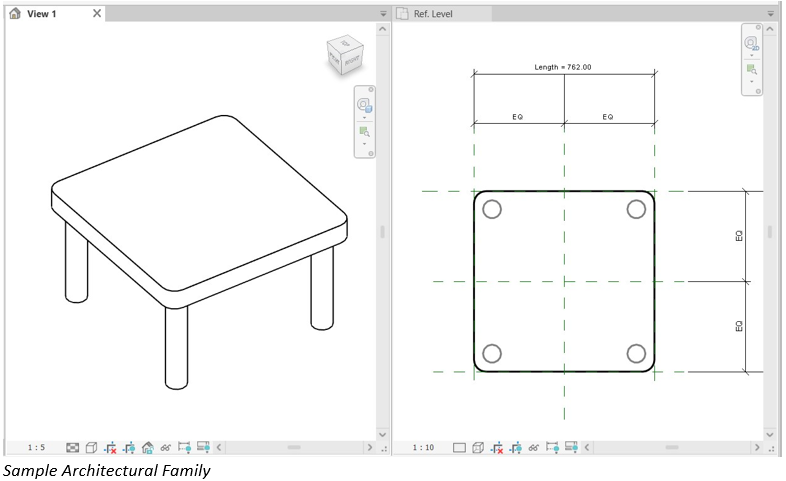
Task: Click temporary hide/isolate glasses in View 1
Action: point(166,448)
